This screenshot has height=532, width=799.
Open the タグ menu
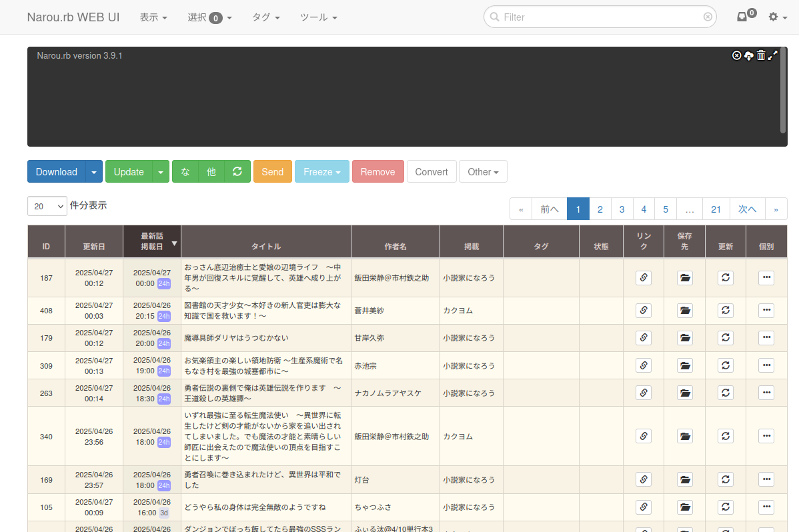coord(265,17)
